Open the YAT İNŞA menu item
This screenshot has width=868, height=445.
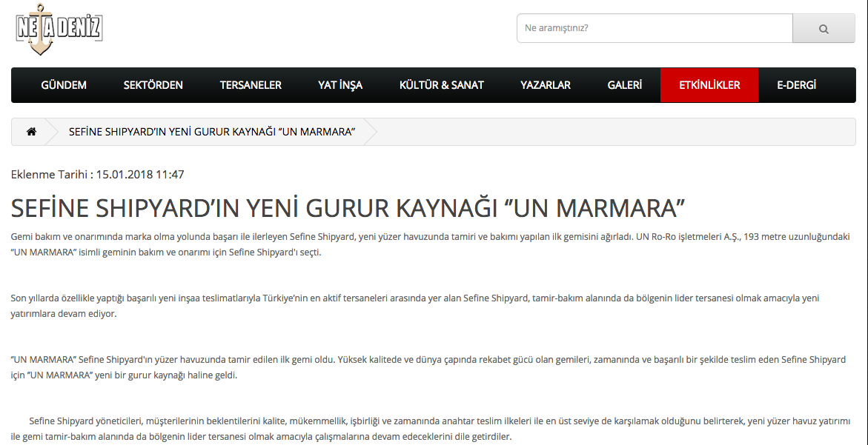coord(340,85)
